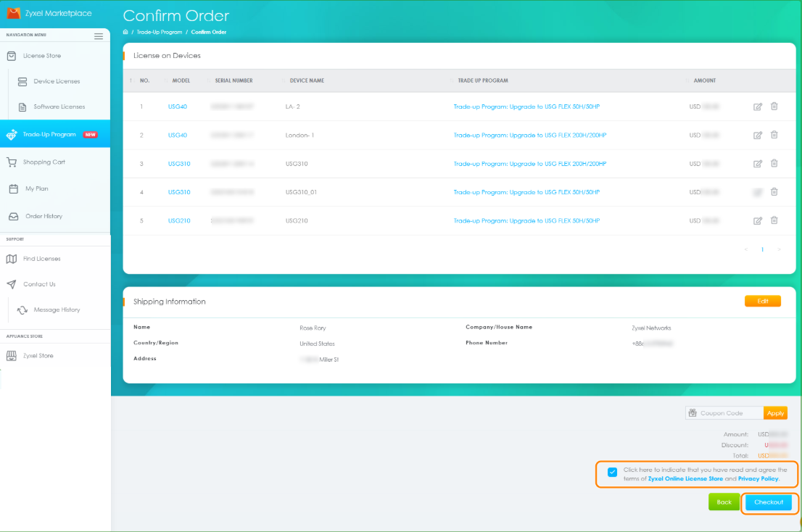The image size is (802, 532).
Task: Click the Contact Us paper plane icon
Action: click(12, 284)
